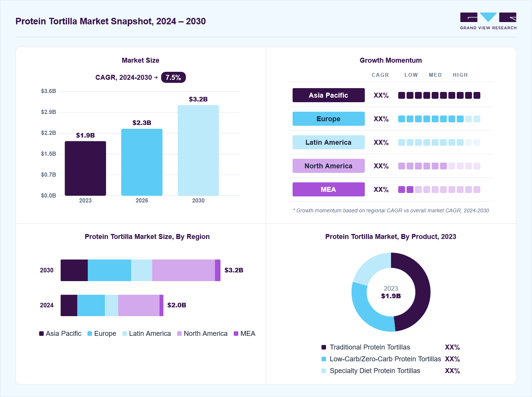
Task: Click the North America segment in 2024 bar
Action: (x=139, y=305)
